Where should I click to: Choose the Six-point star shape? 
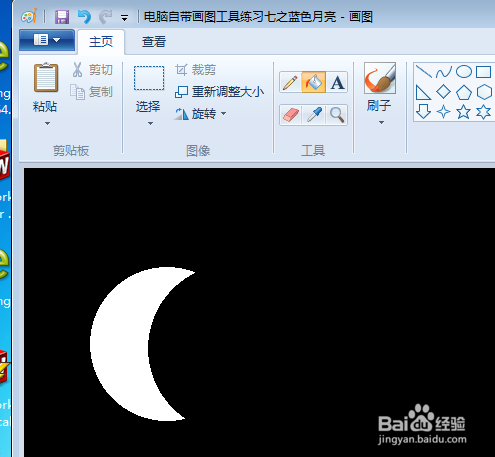click(484, 112)
